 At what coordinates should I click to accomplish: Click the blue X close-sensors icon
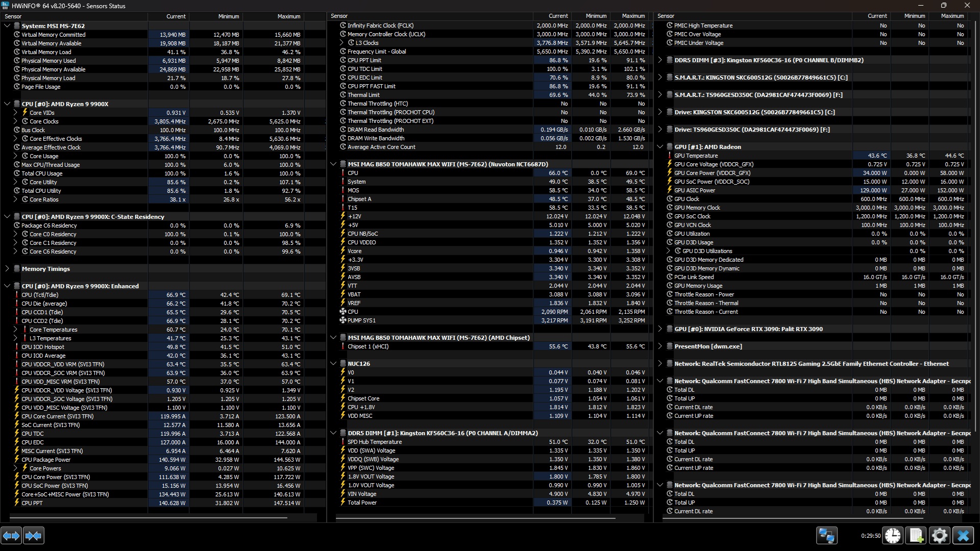pyautogui.click(x=963, y=536)
